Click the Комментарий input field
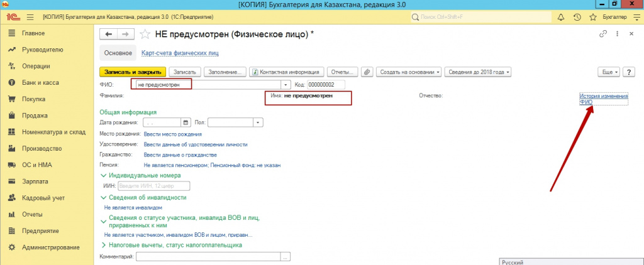Viewport: 644px width, 265px height. [x=208, y=256]
